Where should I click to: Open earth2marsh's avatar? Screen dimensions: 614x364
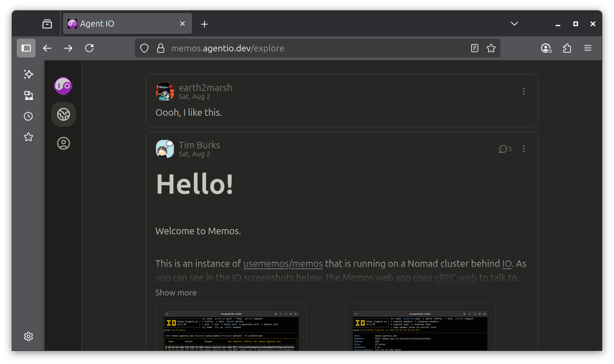pyautogui.click(x=164, y=91)
